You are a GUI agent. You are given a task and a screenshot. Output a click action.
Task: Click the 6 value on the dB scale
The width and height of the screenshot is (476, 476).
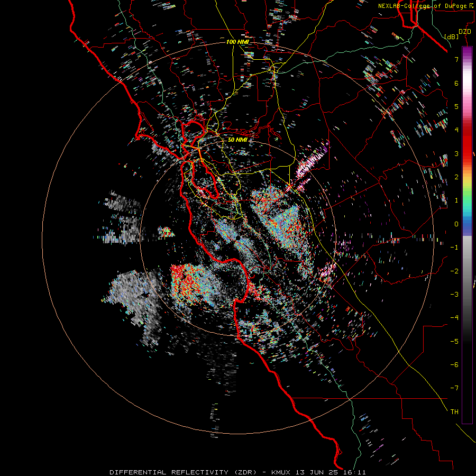(x=456, y=83)
